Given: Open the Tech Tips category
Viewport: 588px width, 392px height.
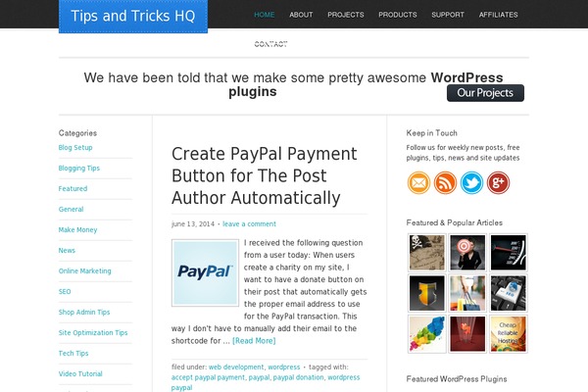Looking at the screenshot, I should (73, 354).
